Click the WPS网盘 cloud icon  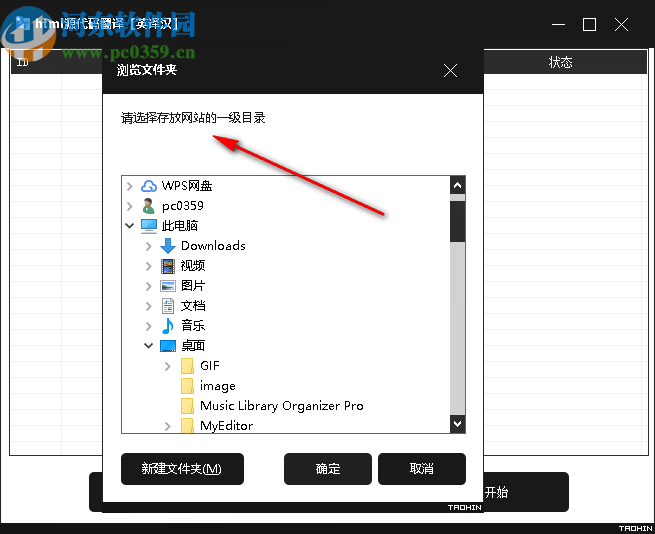(x=149, y=186)
